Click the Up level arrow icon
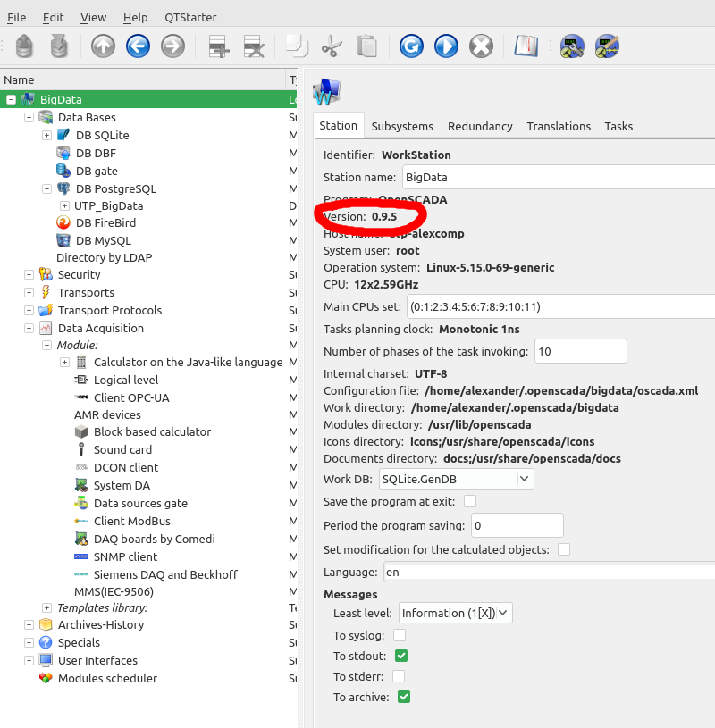Screen dimensions: 715x728 click(103, 46)
